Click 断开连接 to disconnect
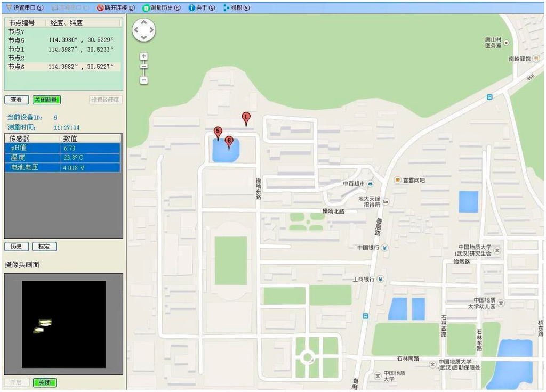546x392 pixels. coord(116,8)
